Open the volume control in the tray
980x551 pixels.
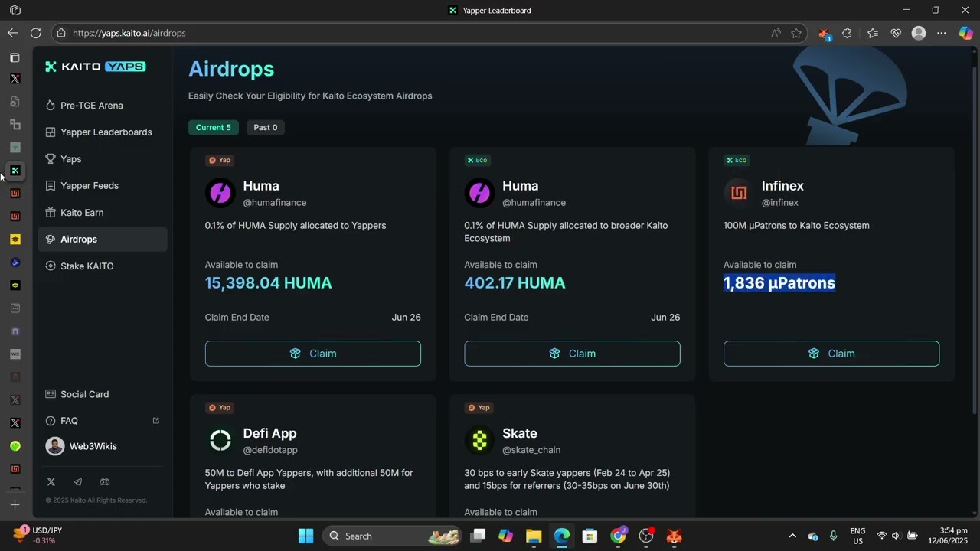896,536
